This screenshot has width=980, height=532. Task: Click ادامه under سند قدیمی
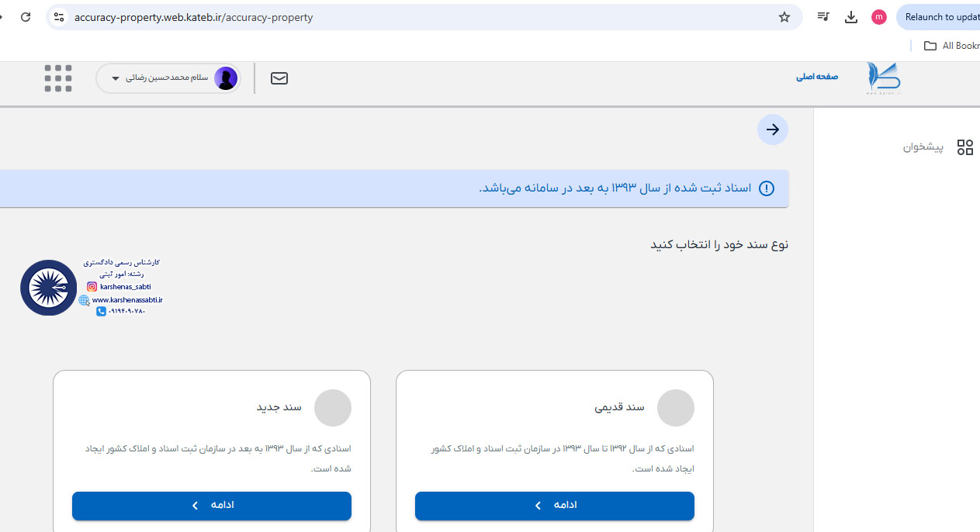tap(555, 506)
